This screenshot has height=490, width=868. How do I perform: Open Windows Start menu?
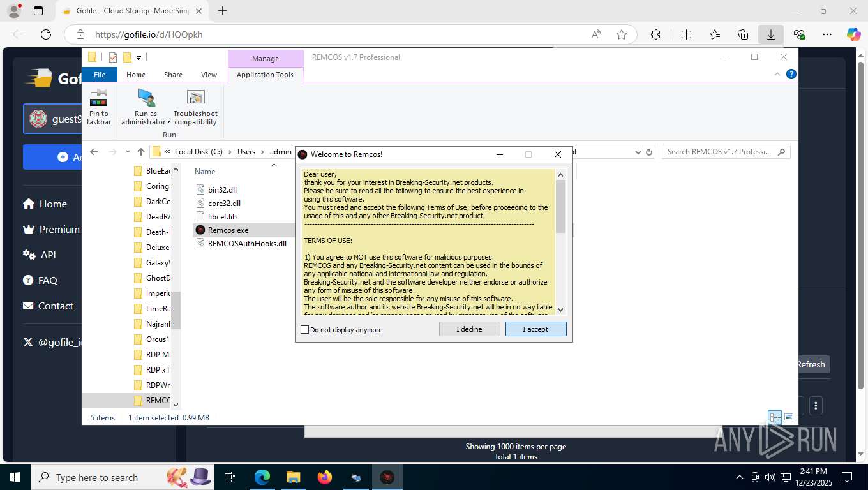point(15,477)
